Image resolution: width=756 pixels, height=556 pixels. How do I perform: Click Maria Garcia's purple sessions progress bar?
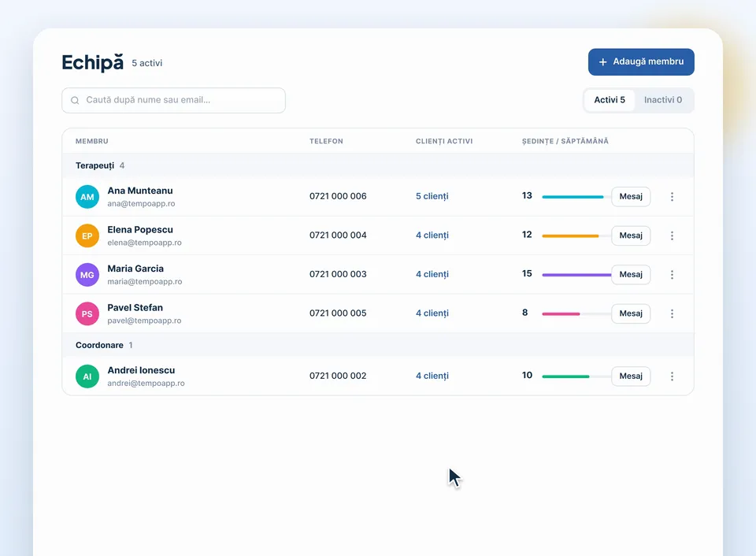pos(576,275)
